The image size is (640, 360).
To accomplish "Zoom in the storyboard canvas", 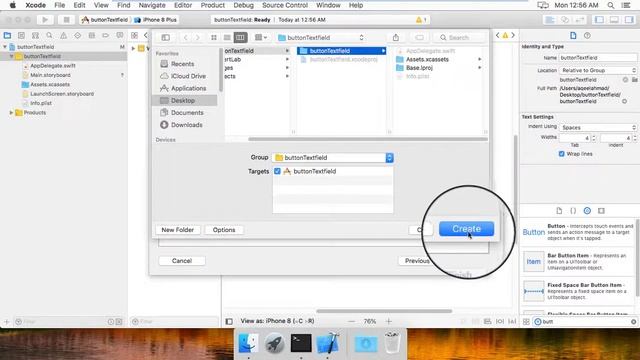I will point(389,322).
